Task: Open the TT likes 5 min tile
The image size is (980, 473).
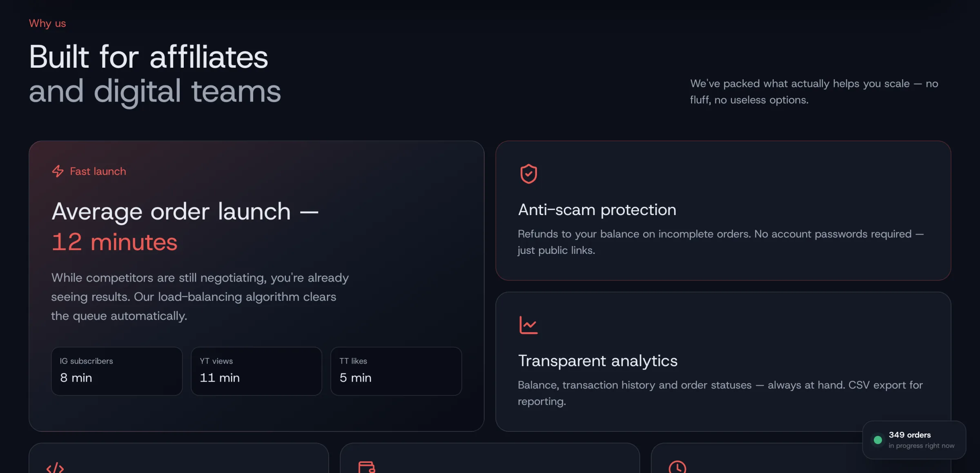Action: [x=396, y=371]
